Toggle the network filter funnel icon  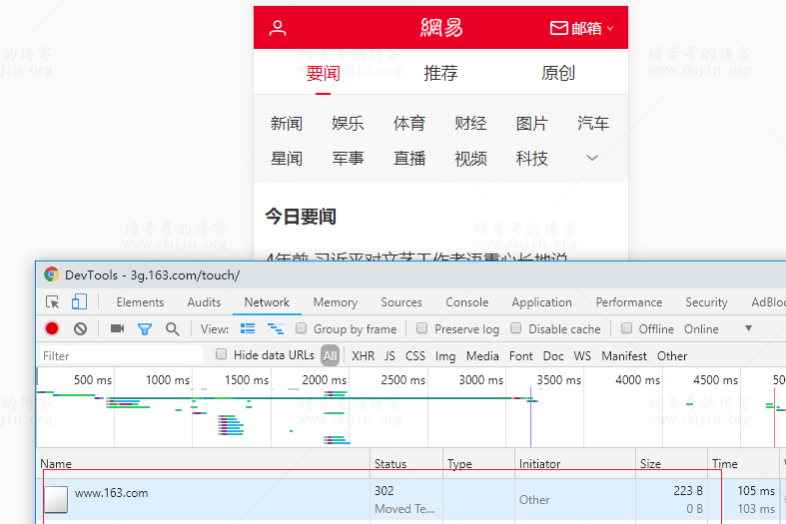(x=145, y=329)
